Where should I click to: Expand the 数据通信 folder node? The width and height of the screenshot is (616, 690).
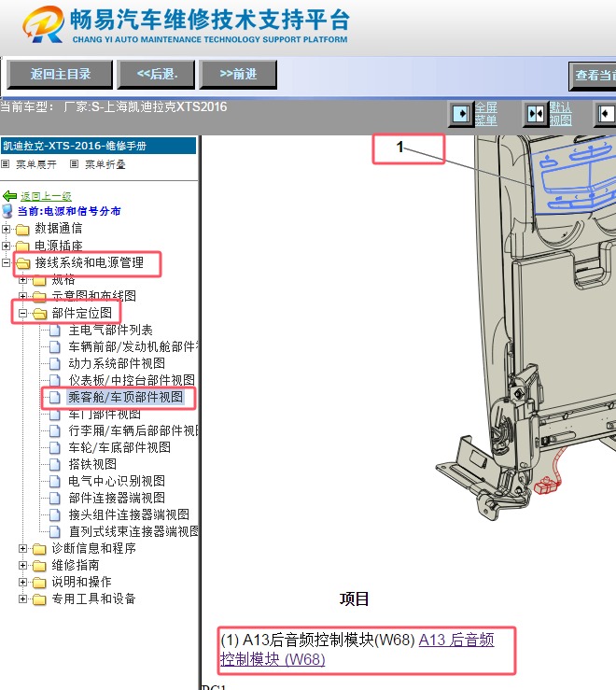(6, 229)
